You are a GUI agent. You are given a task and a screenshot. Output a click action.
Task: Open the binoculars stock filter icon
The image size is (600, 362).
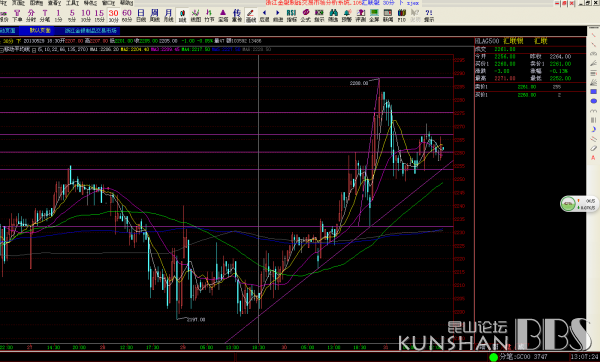[x=333, y=15]
